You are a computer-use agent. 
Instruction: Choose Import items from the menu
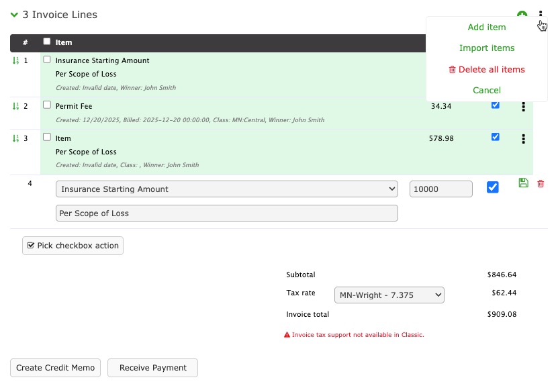tap(487, 48)
